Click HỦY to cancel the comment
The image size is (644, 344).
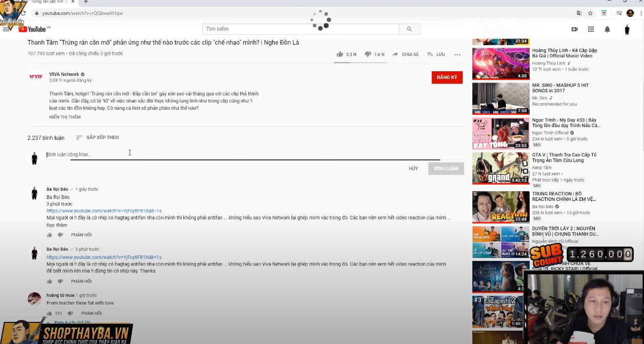[413, 168]
